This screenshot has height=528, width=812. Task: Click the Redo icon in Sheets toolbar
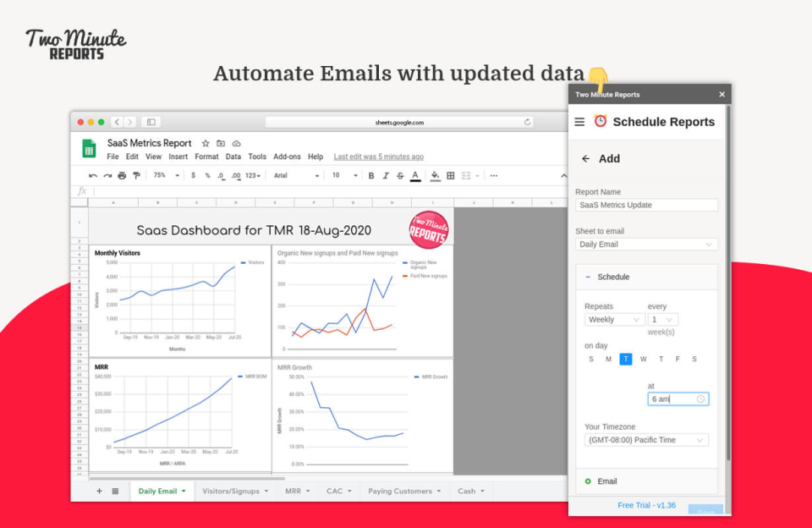pyautogui.click(x=107, y=176)
